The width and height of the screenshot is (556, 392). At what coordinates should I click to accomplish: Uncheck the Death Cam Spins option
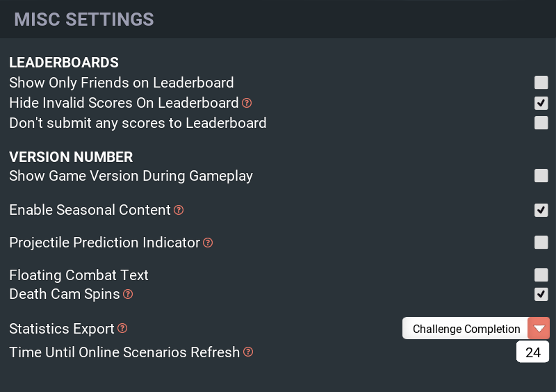(541, 294)
